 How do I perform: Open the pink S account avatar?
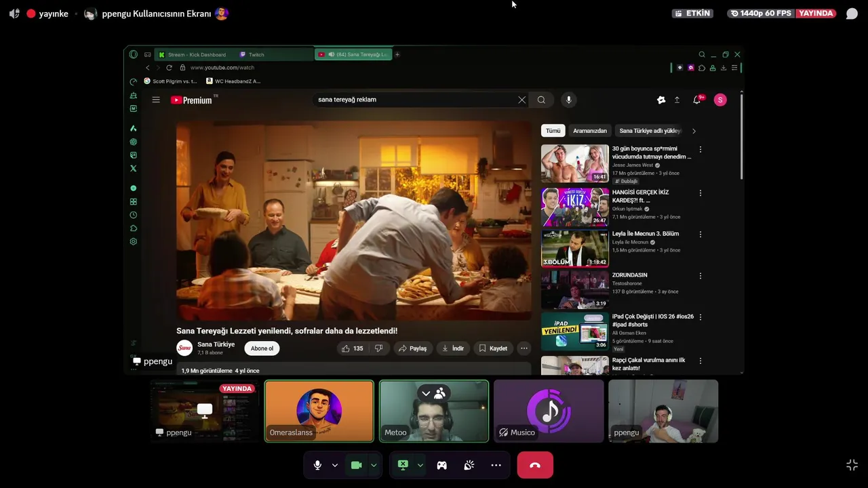tap(720, 100)
